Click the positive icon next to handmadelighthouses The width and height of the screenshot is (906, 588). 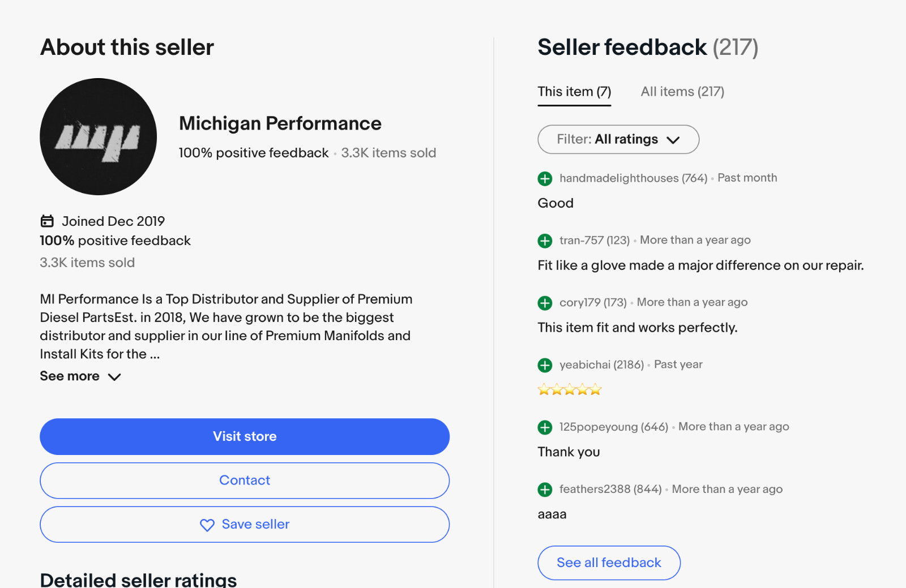click(545, 179)
